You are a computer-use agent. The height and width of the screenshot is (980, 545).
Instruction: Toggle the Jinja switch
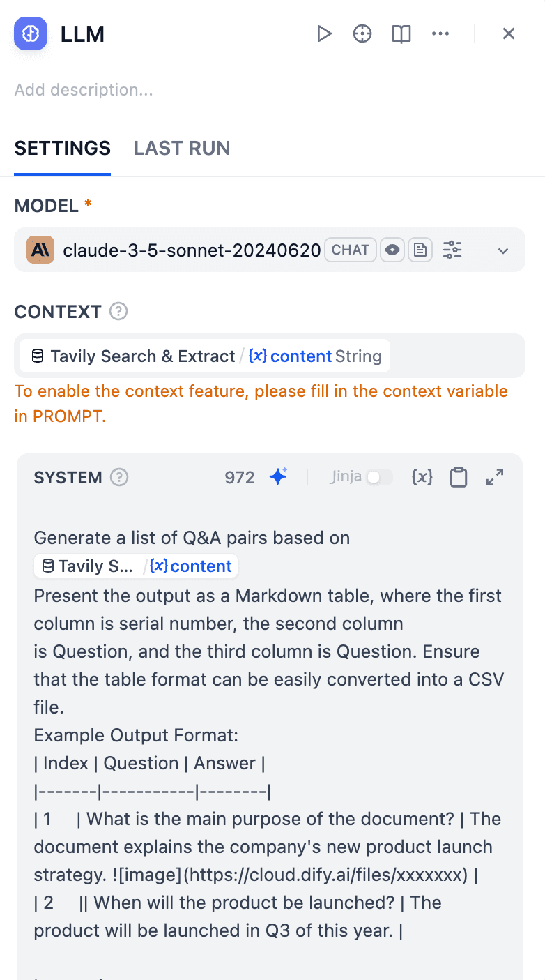(379, 477)
